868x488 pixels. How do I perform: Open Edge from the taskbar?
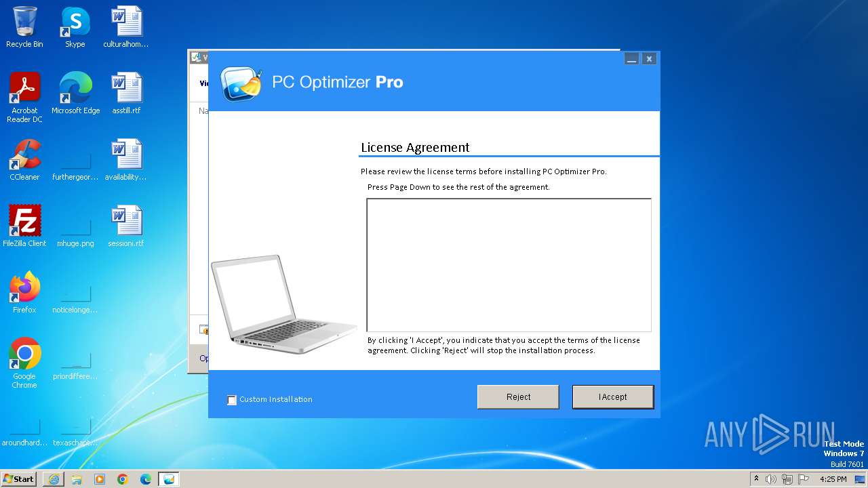[146, 479]
